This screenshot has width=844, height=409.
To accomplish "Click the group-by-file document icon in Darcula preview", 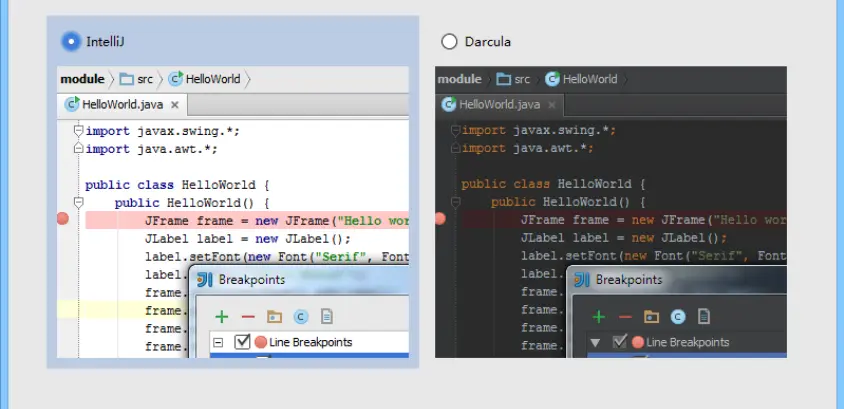I will click(704, 316).
